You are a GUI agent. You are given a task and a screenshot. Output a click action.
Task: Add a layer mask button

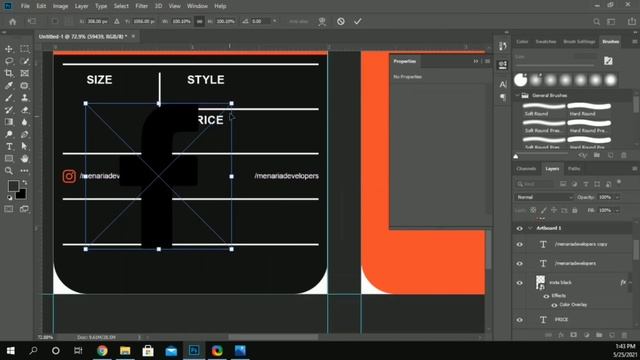[573, 335]
